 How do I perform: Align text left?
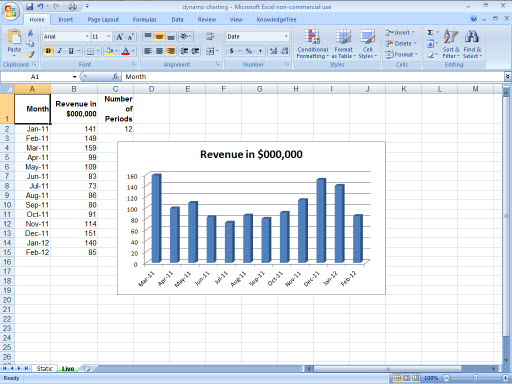coord(148,51)
